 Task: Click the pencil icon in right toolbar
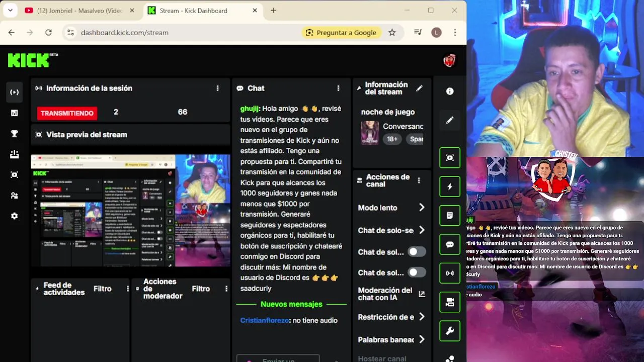click(x=450, y=120)
